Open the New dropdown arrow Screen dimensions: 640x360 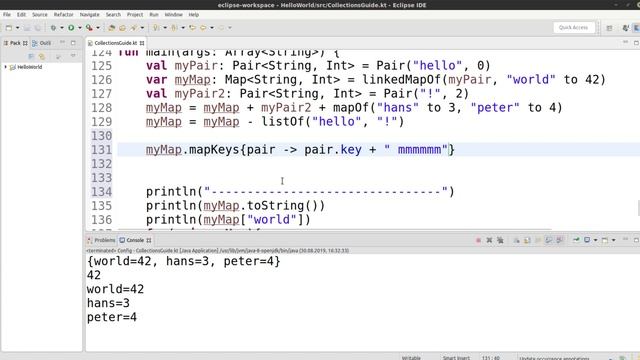pos(18,28)
